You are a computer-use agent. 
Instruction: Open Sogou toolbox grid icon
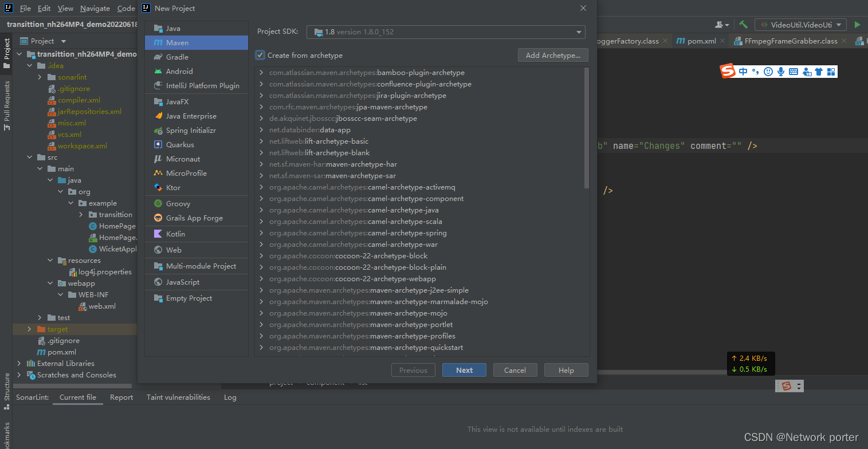point(831,72)
